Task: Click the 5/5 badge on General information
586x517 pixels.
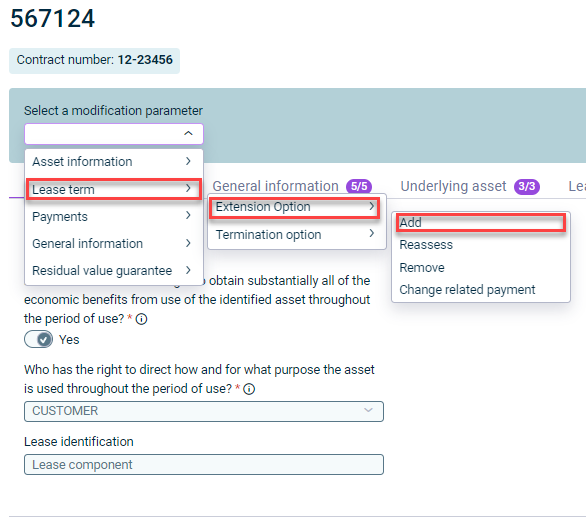Action: pos(359,186)
